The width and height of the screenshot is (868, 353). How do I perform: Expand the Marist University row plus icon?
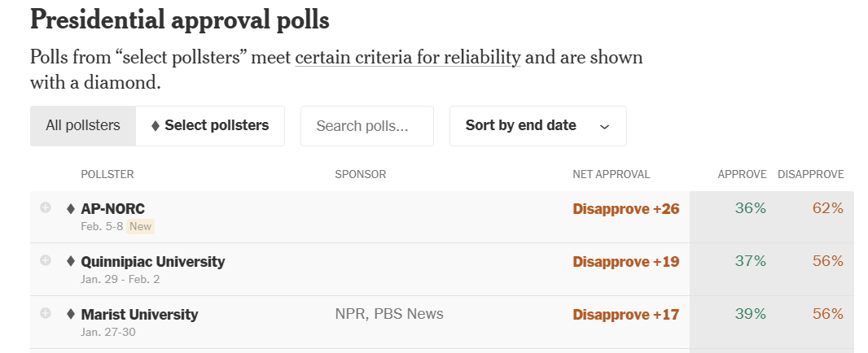46,313
